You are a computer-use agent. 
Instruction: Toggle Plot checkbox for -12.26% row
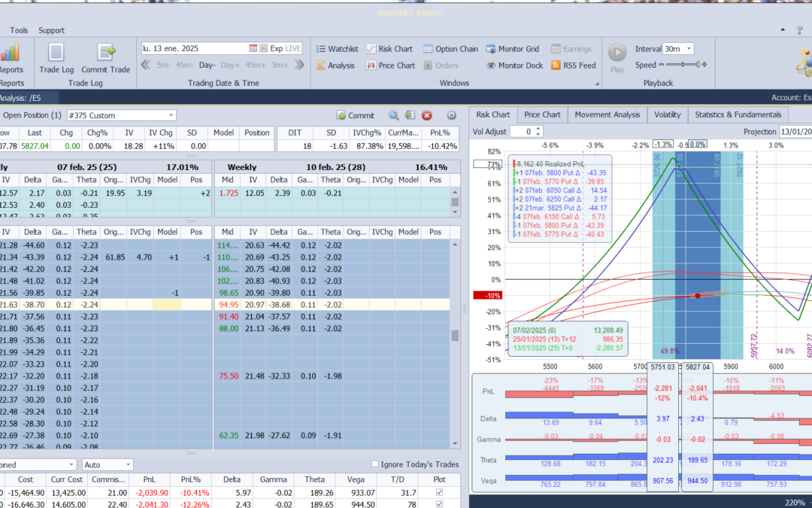pos(440,503)
